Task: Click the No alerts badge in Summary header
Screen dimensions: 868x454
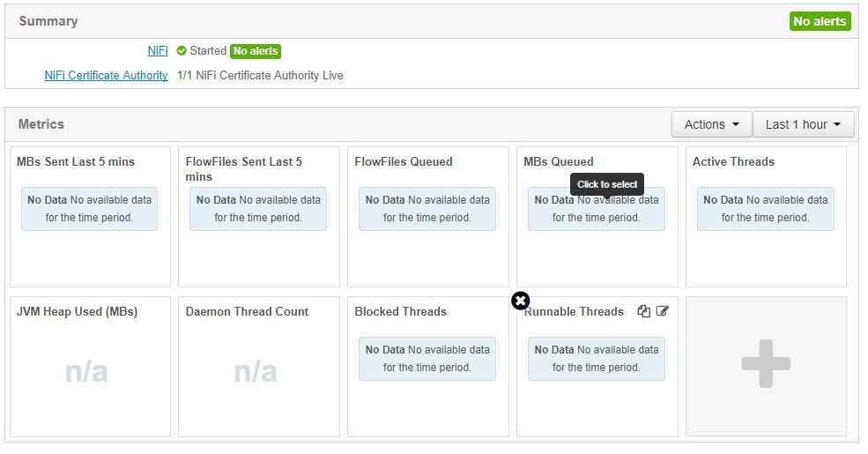Action: (x=820, y=21)
